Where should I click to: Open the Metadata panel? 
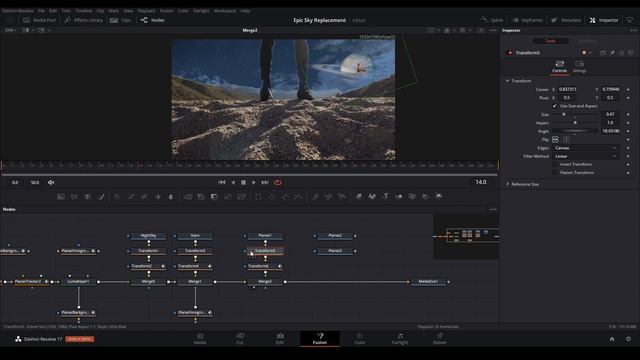tap(566, 20)
